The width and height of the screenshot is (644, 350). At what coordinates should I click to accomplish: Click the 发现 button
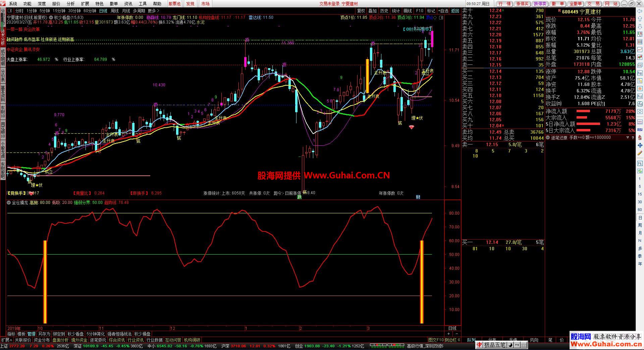(190, 4)
